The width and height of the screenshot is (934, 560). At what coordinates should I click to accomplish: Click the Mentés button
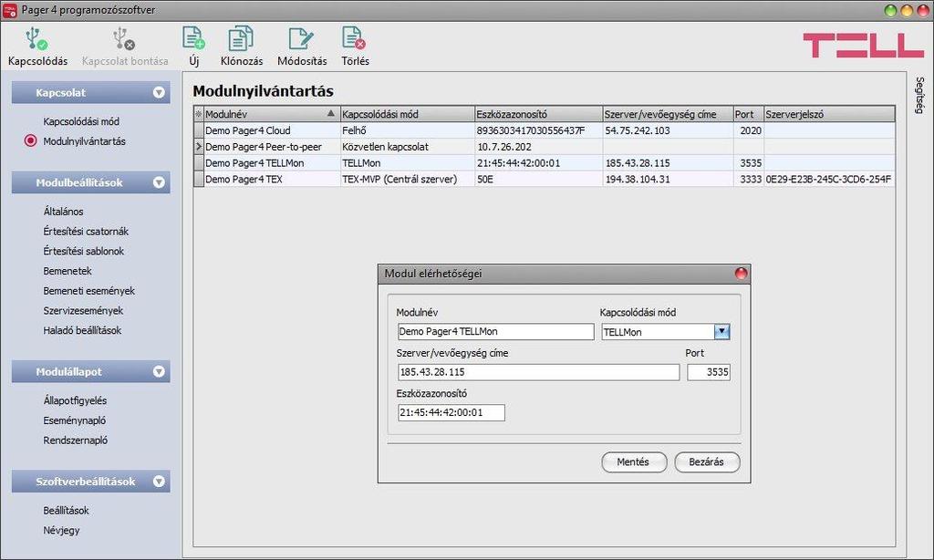click(x=634, y=461)
